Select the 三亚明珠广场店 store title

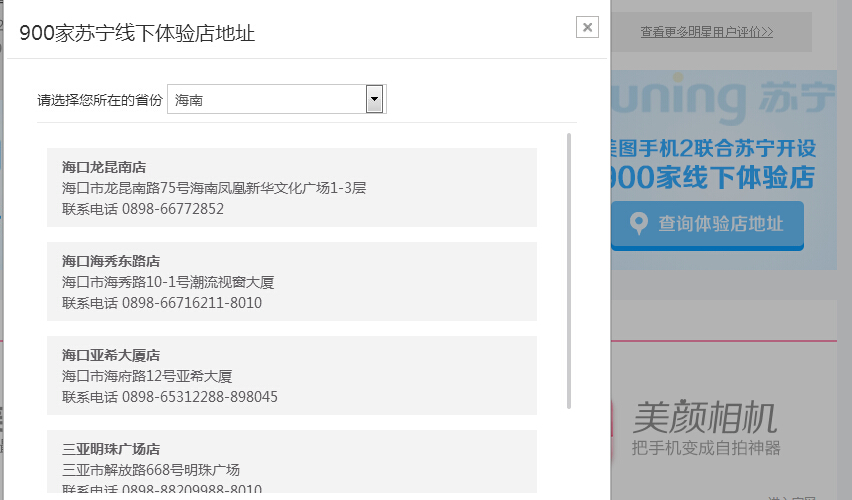click(111, 449)
